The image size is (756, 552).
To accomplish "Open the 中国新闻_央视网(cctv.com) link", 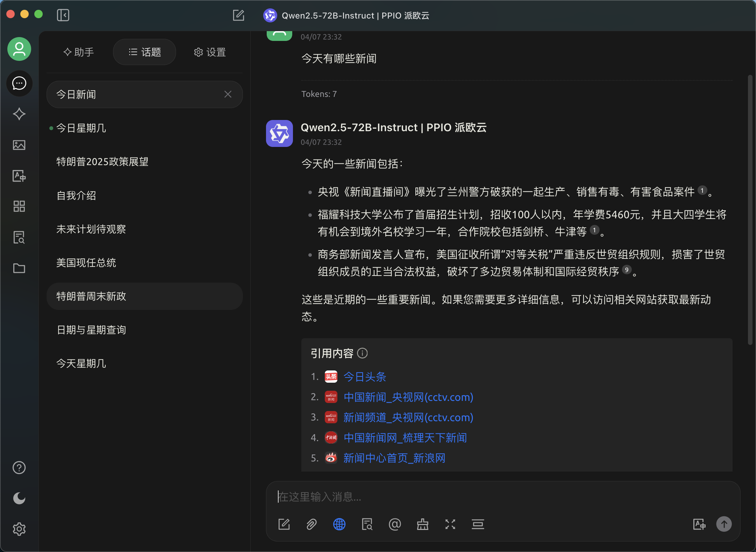I will click(x=408, y=397).
